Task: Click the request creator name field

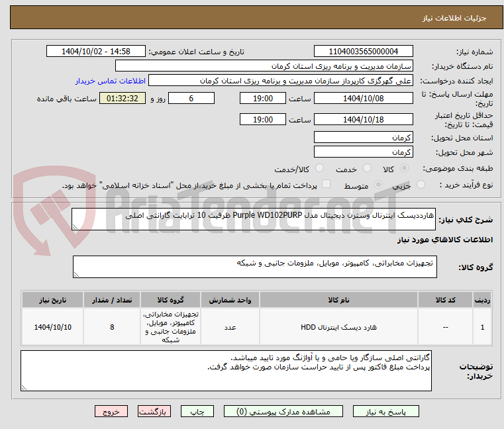Action: pyautogui.click(x=281, y=81)
